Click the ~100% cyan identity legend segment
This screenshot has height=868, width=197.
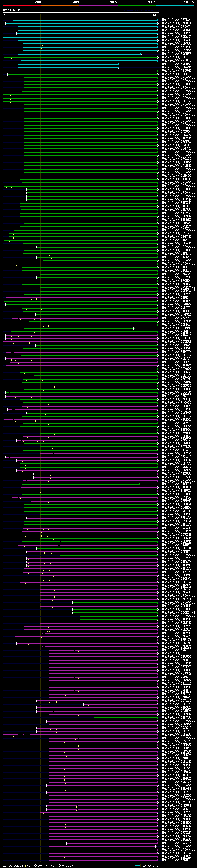pyautogui.click(x=175, y=6)
